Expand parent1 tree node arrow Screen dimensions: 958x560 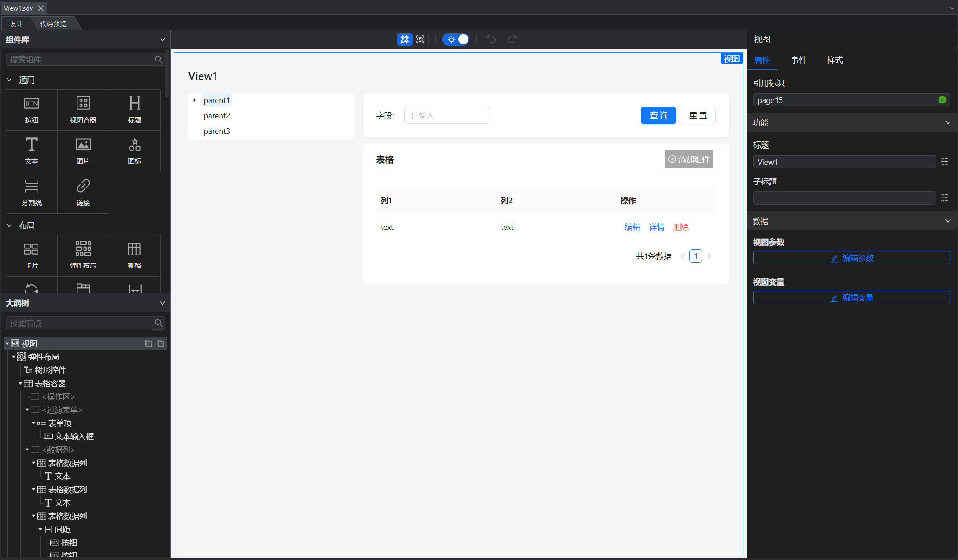pyautogui.click(x=195, y=100)
